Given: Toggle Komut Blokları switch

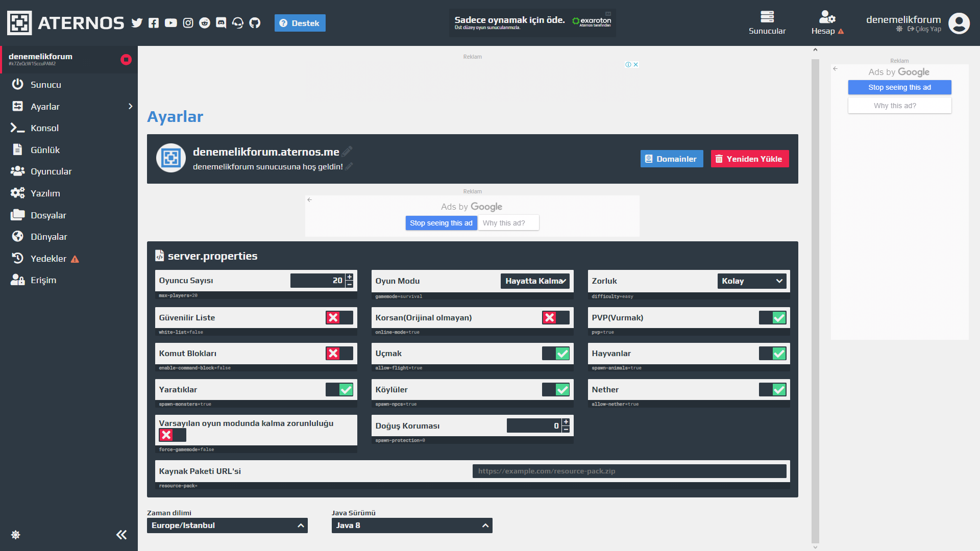Looking at the screenshot, I should (x=339, y=354).
